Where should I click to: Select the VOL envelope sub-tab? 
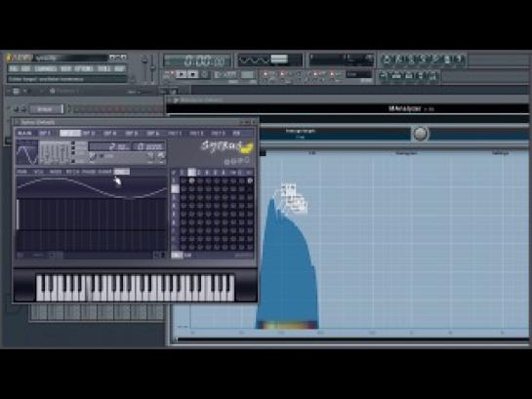tap(39, 172)
